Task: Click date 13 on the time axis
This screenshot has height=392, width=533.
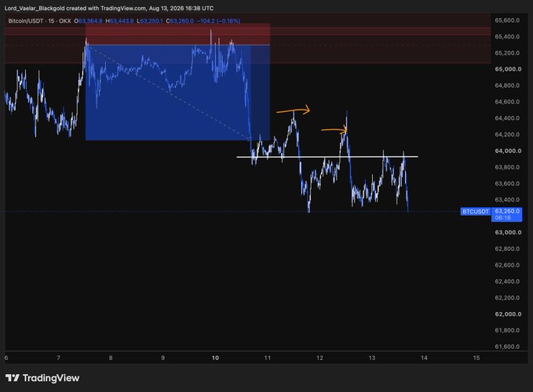Action: point(372,358)
